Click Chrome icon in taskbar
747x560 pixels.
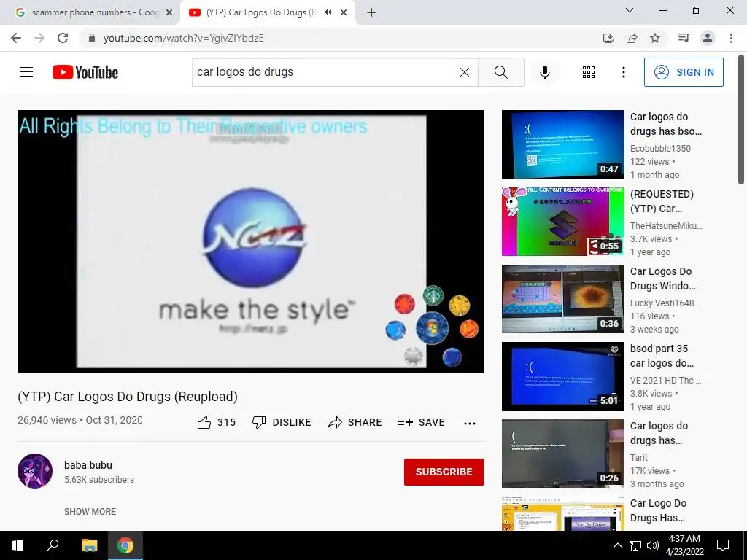click(x=125, y=545)
